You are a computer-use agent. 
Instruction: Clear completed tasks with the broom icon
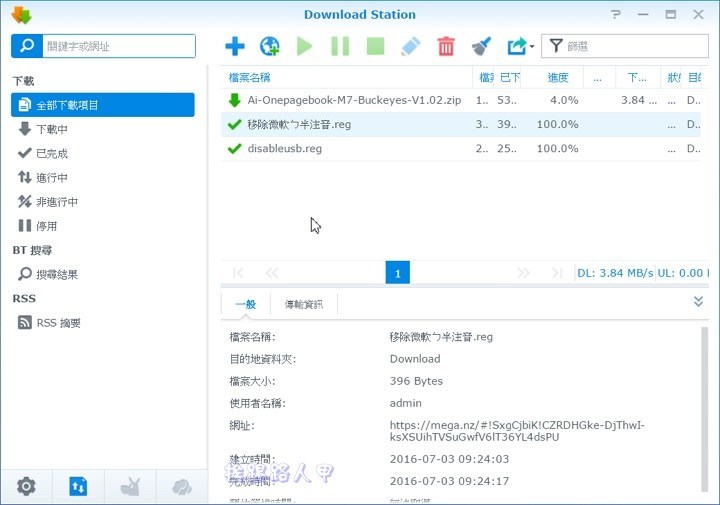click(x=481, y=46)
